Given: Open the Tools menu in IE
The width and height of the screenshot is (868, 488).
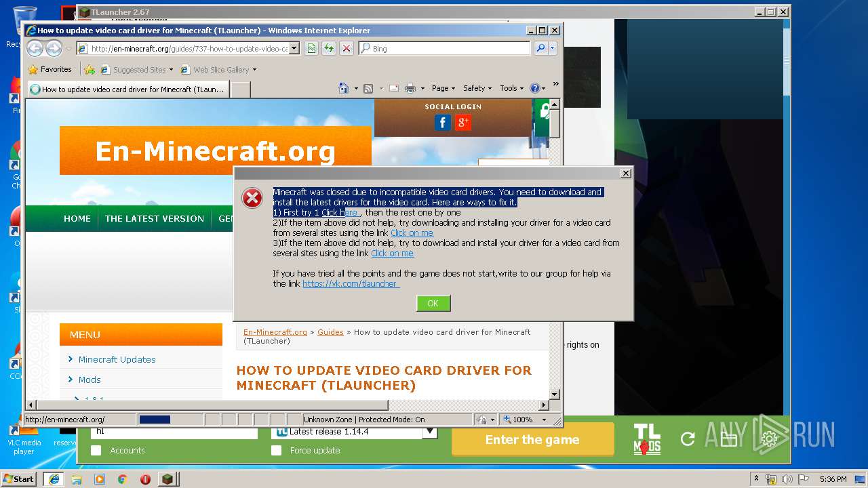Looking at the screenshot, I should point(512,88).
